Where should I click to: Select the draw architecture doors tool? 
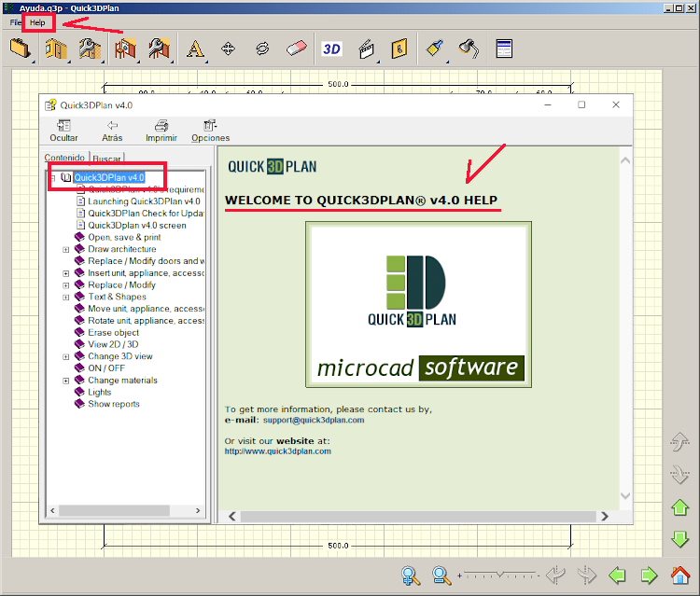point(56,49)
